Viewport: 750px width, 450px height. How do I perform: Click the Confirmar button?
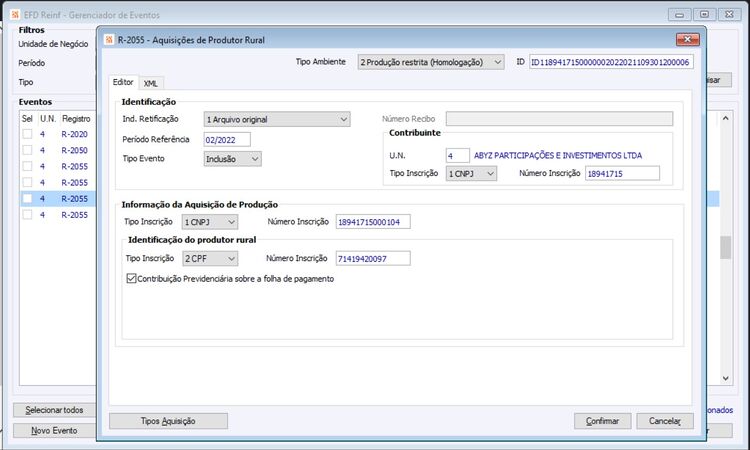603,421
